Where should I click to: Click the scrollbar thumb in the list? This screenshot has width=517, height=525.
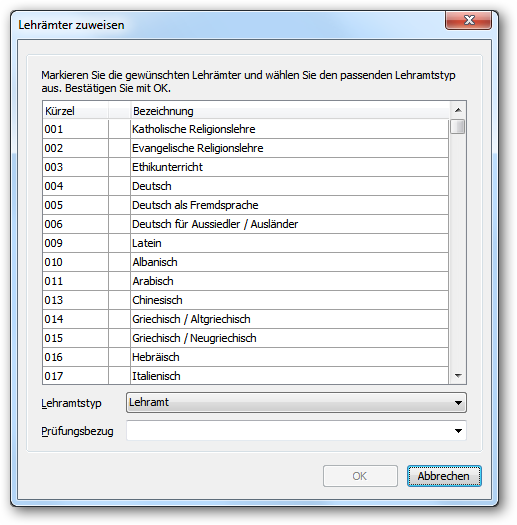(458, 127)
